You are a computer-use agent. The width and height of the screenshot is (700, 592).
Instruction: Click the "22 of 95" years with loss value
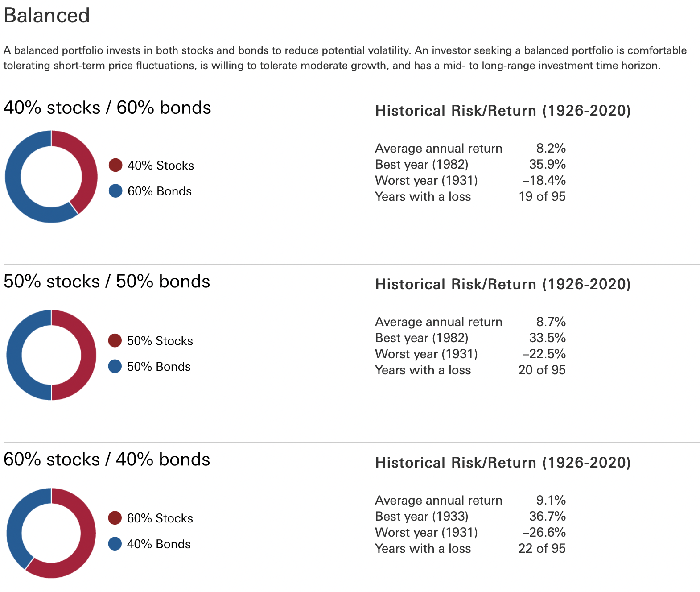[x=542, y=548]
